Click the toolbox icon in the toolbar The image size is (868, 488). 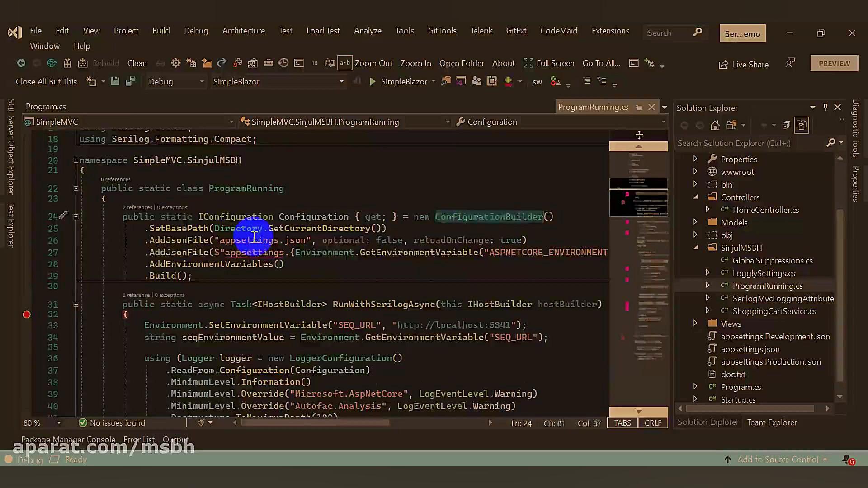click(x=268, y=63)
